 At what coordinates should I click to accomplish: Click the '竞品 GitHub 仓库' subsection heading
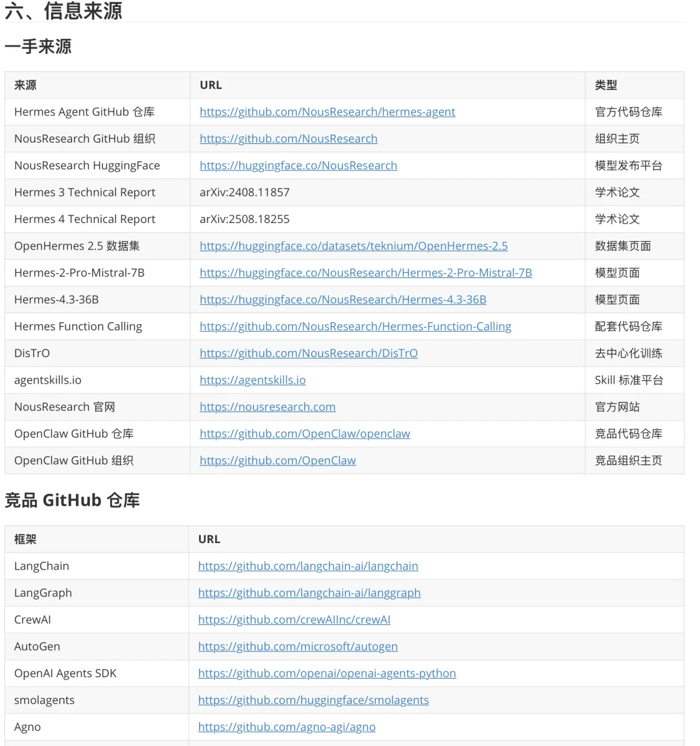click(72, 500)
